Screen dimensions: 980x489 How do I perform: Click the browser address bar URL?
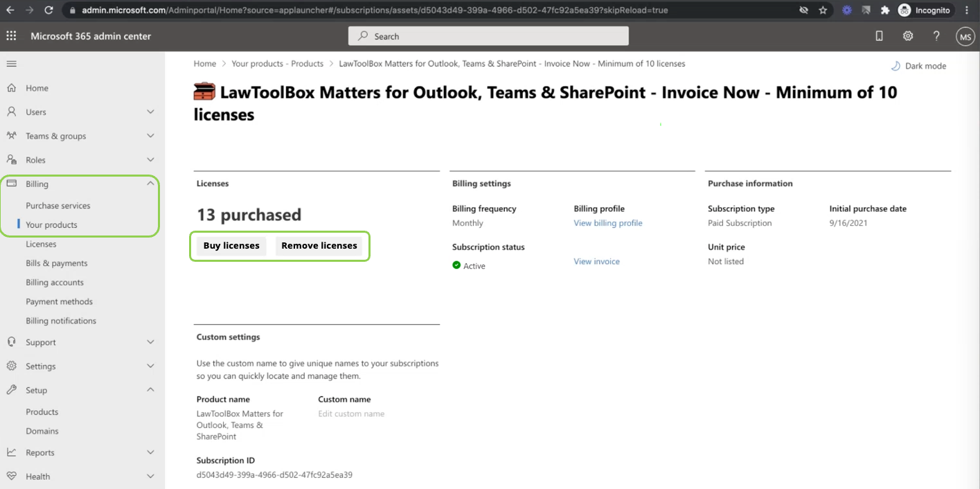pos(375,10)
